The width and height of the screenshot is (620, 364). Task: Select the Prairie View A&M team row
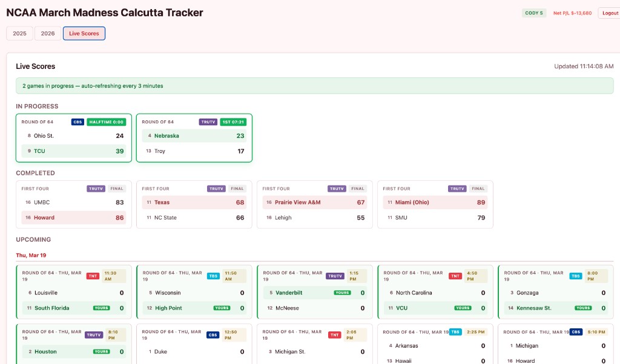[314, 203]
